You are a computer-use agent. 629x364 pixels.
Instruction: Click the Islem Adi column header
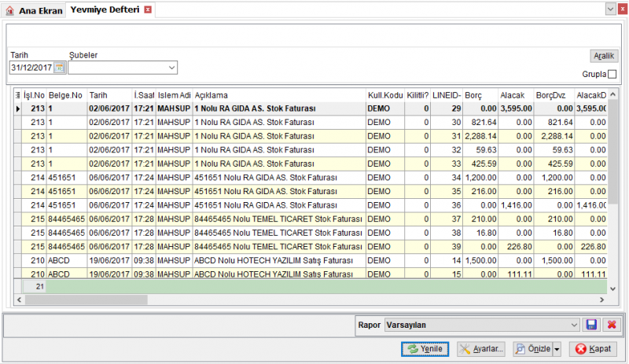click(174, 95)
